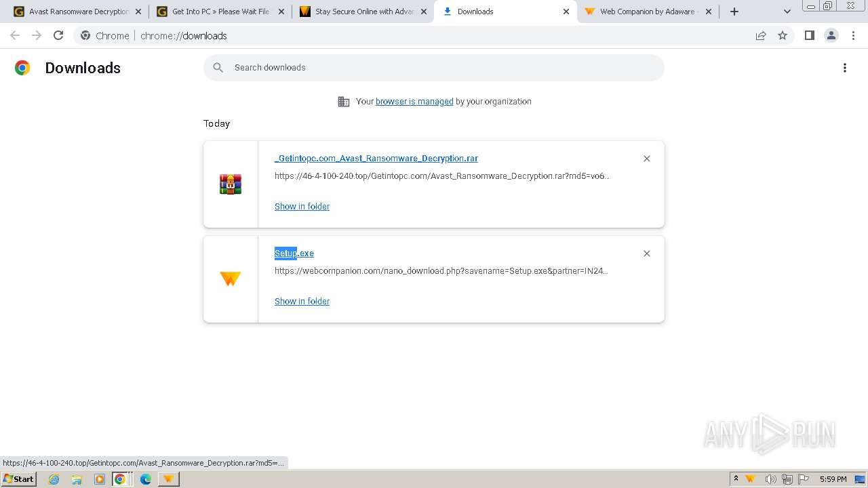This screenshot has height=488, width=868.
Task: Click the webcompanion.com source URL text
Action: click(441, 271)
